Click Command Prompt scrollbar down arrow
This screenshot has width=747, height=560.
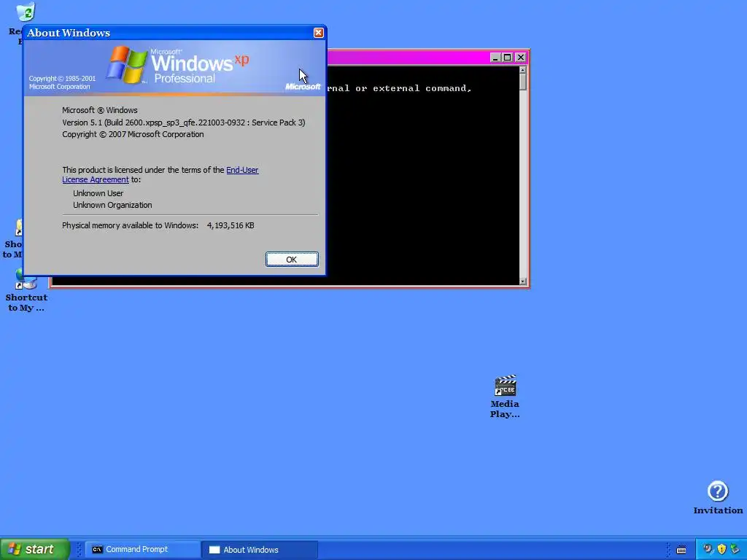(x=522, y=281)
